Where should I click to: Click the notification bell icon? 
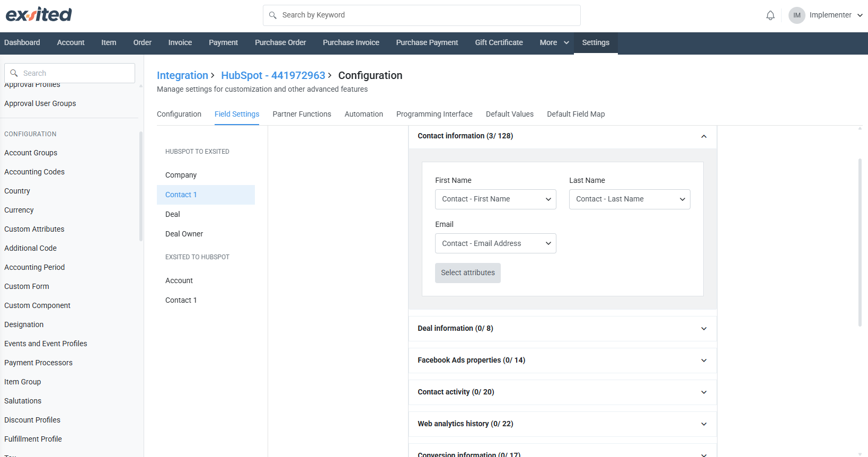click(770, 15)
